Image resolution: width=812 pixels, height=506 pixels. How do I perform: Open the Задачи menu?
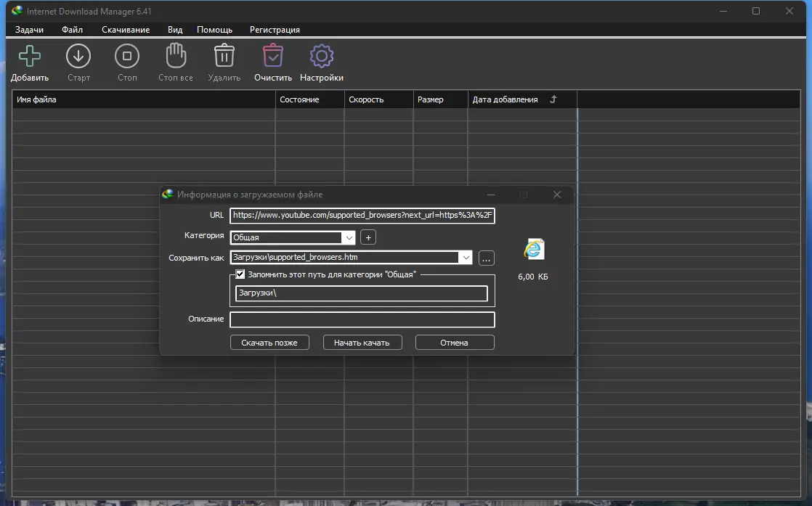[x=30, y=30]
